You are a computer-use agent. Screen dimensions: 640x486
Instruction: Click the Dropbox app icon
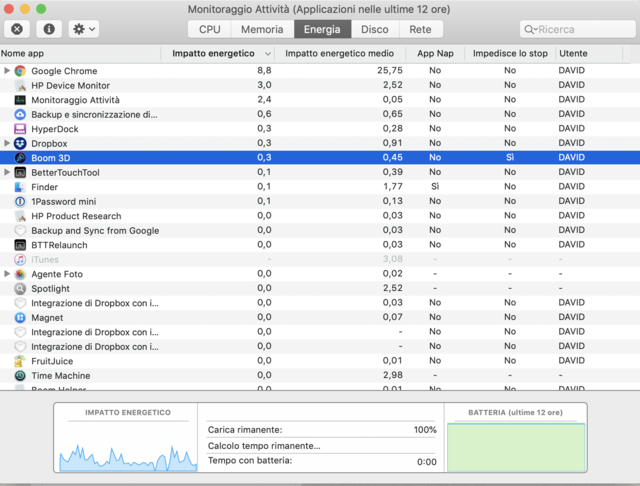(20, 144)
